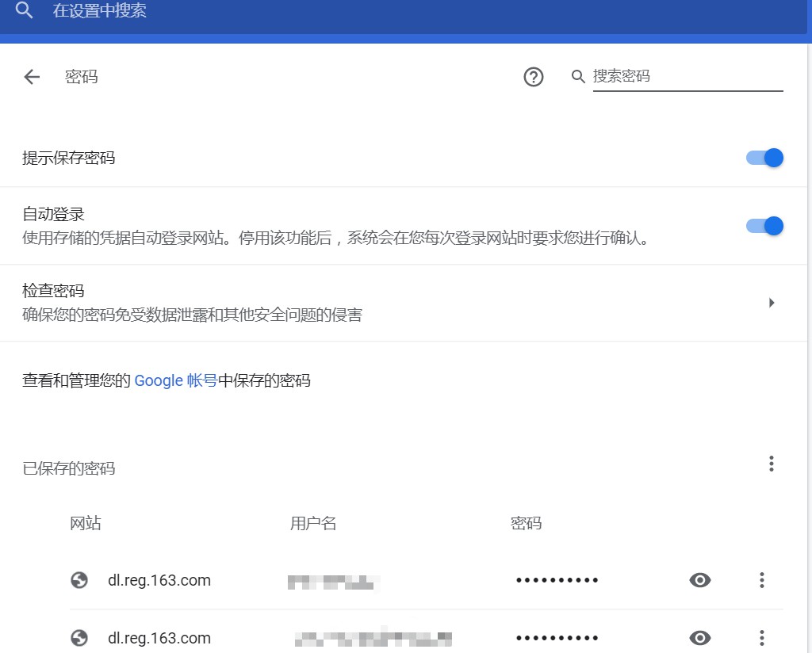Image resolution: width=812 pixels, height=653 pixels.
Task: Expand the 检查密码 section arrow
Action: 771,303
